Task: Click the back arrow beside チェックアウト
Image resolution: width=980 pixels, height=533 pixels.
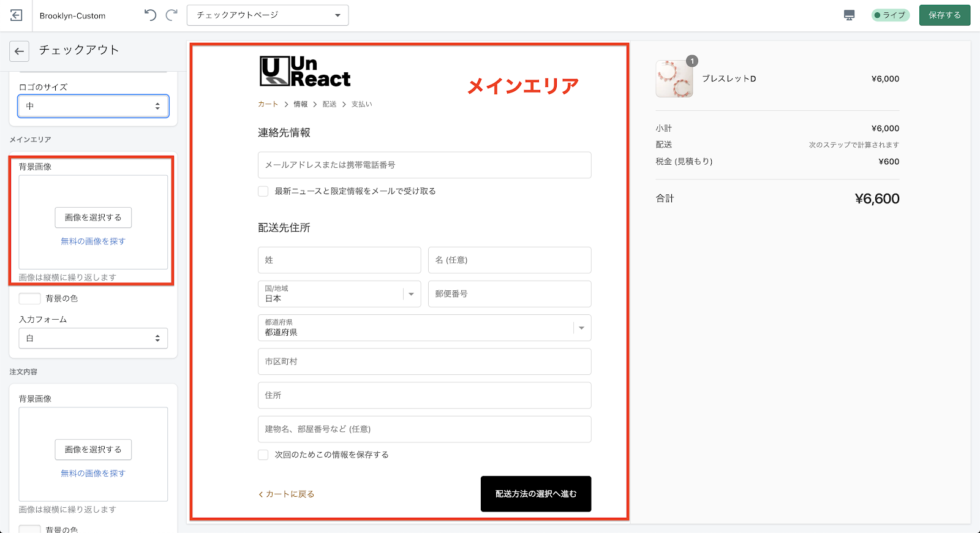Action: click(20, 51)
